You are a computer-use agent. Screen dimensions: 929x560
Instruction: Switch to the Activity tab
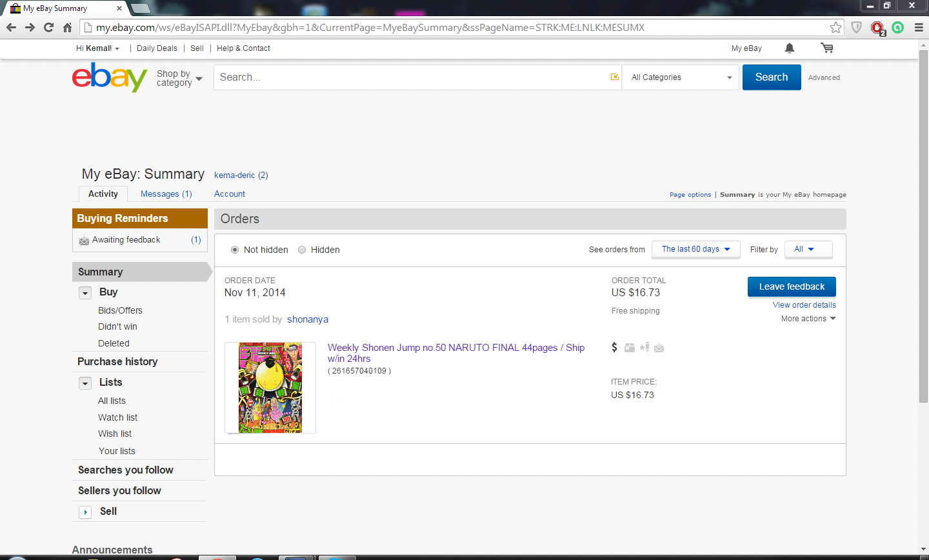coord(103,194)
